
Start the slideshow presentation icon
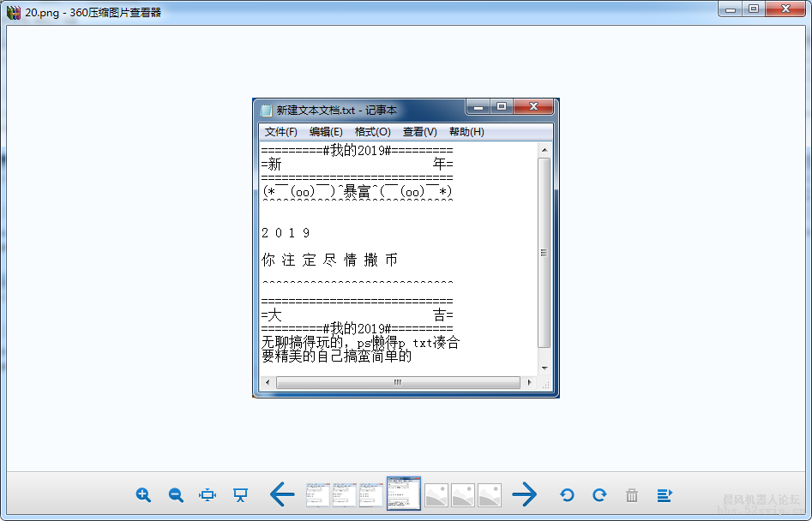(x=241, y=494)
